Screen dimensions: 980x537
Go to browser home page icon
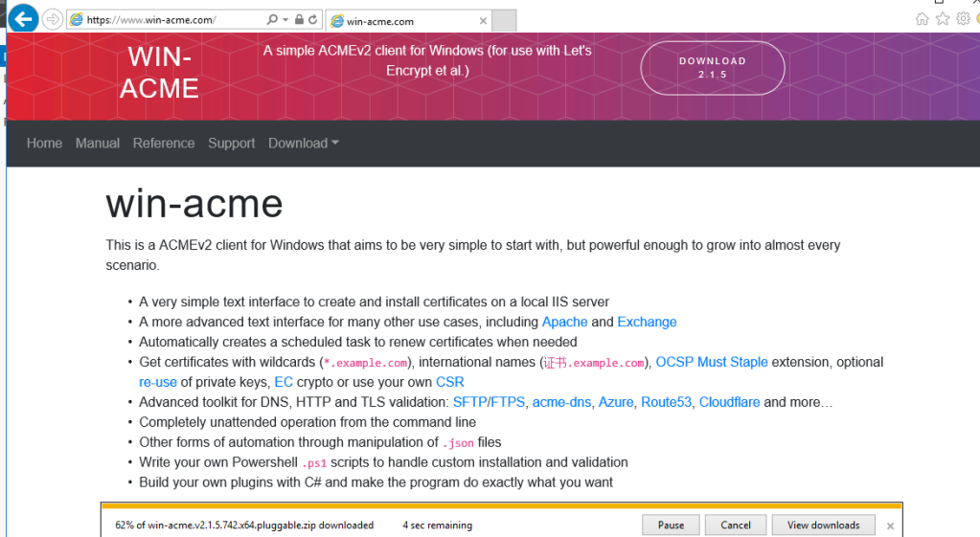pos(922,19)
